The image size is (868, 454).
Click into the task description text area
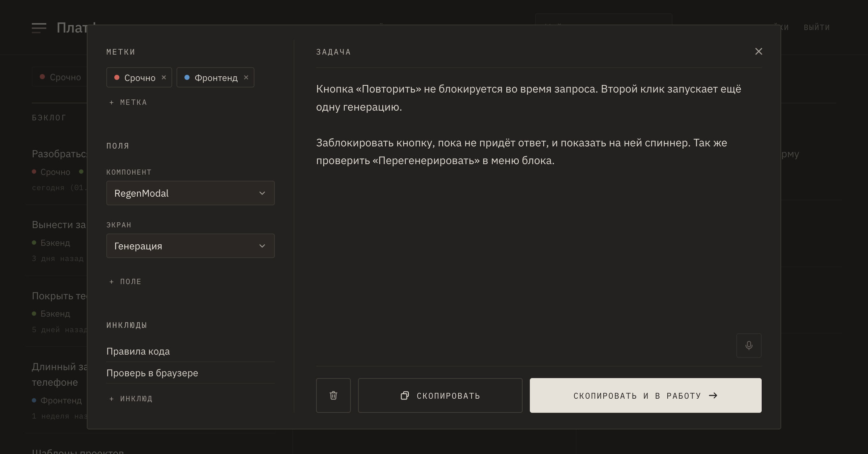tap(539, 217)
